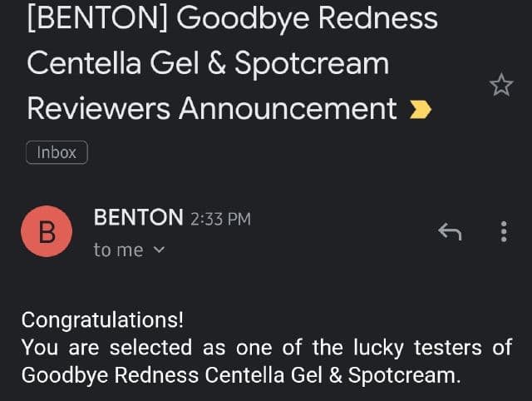
Task: Click the yellow importance marker
Action: [x=421, y=109]
